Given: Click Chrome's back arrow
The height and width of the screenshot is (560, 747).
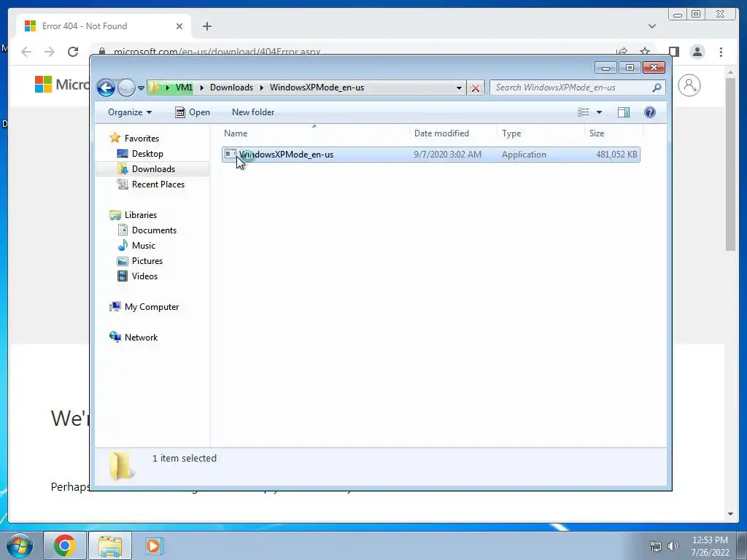Looking at the screenshot, I should 26,52.
